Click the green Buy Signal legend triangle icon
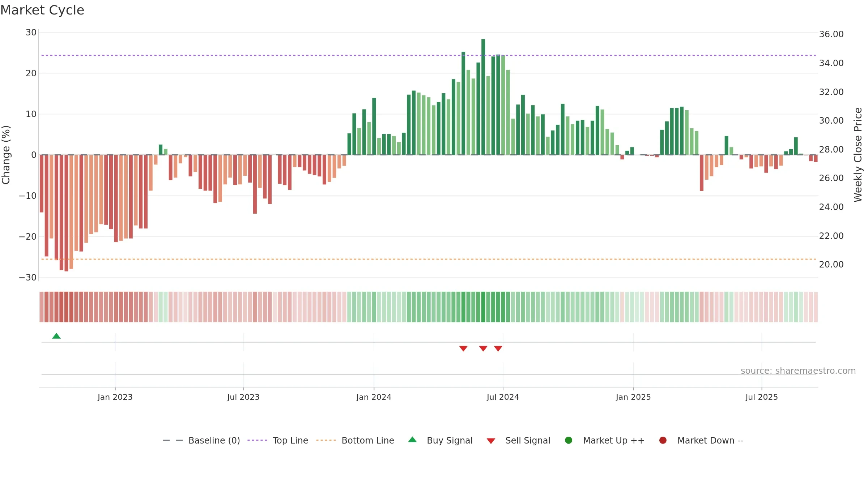The image size is (868, 488). 412,440
